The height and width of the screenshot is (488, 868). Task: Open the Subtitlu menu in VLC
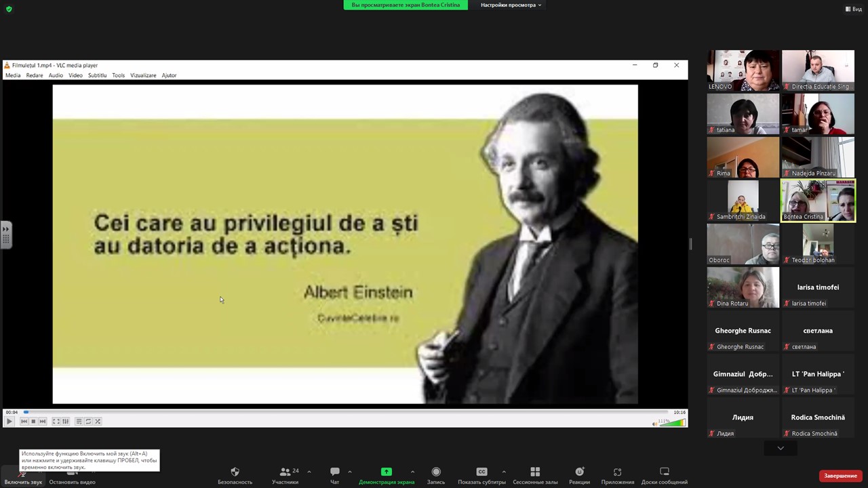[x=97, y=75]
